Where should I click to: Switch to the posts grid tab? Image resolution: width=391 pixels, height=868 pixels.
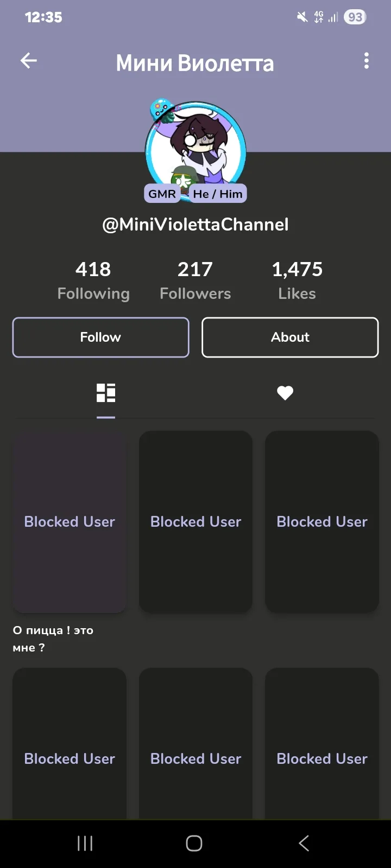pyautogui.click(x=106, y=393)
